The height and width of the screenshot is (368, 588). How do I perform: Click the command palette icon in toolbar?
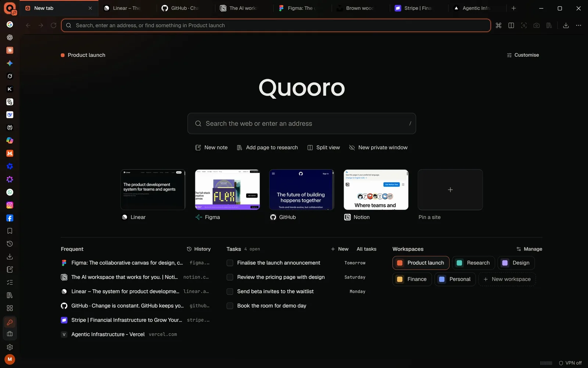coord(498,25)
